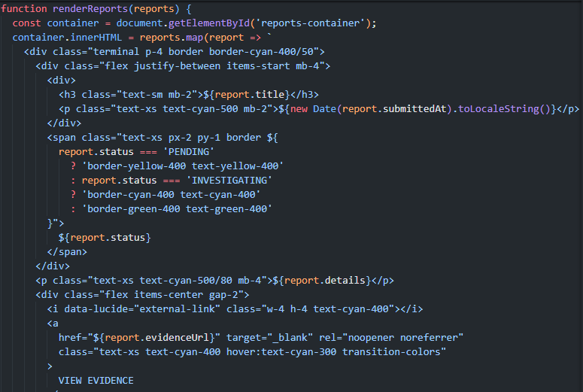Click the VIEW EVIDENCE text line
The image size is (583, 392).
(96, 380)
